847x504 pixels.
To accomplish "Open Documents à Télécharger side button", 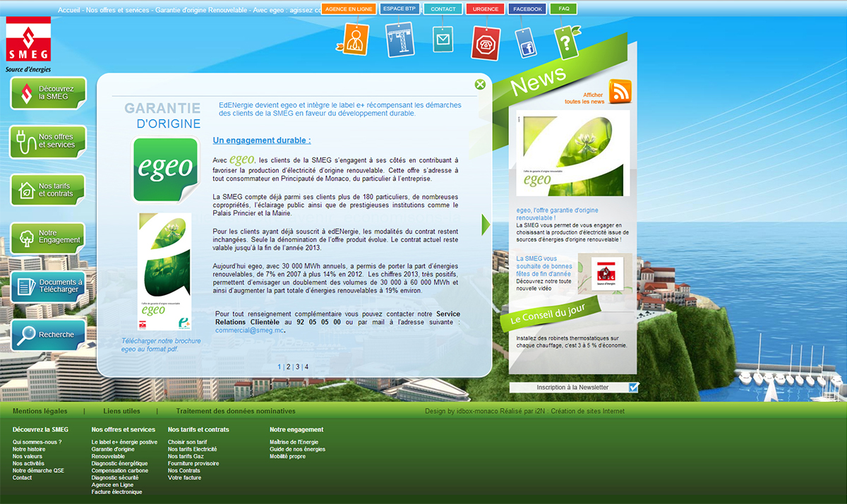I will point(48,286).
